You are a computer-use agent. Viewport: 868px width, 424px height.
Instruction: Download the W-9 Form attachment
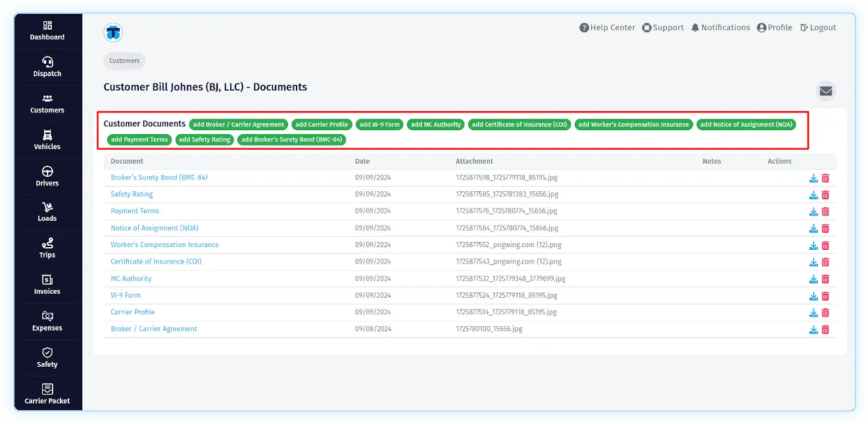(813, 296)
